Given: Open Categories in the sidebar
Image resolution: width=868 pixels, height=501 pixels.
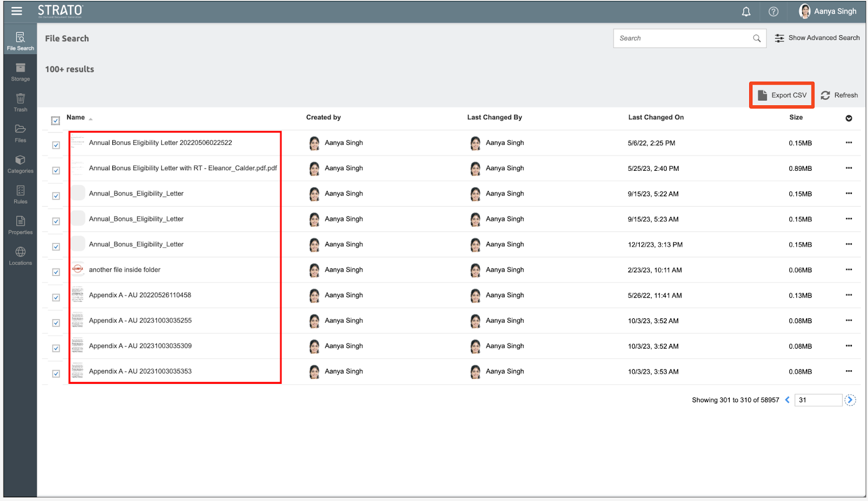Looking at the screenshot, I should [x=21, y=164].
